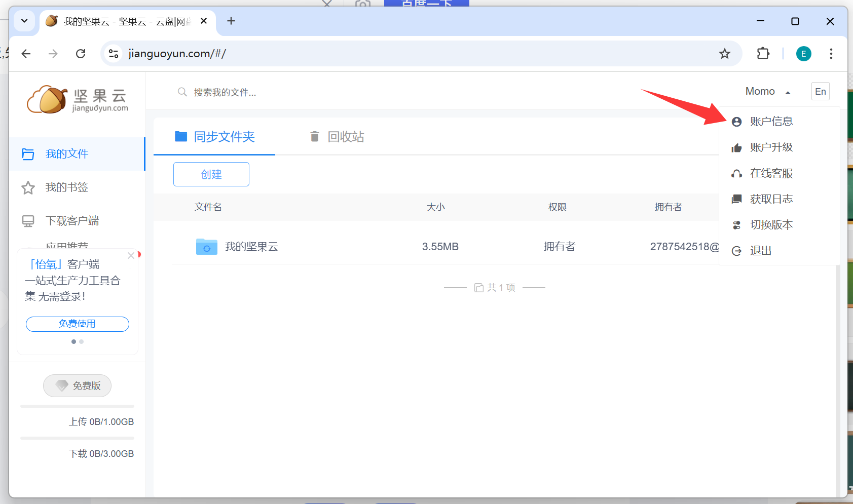
Task: Expand the tab search chevron dropdown
Action: [x=24, y=21]
